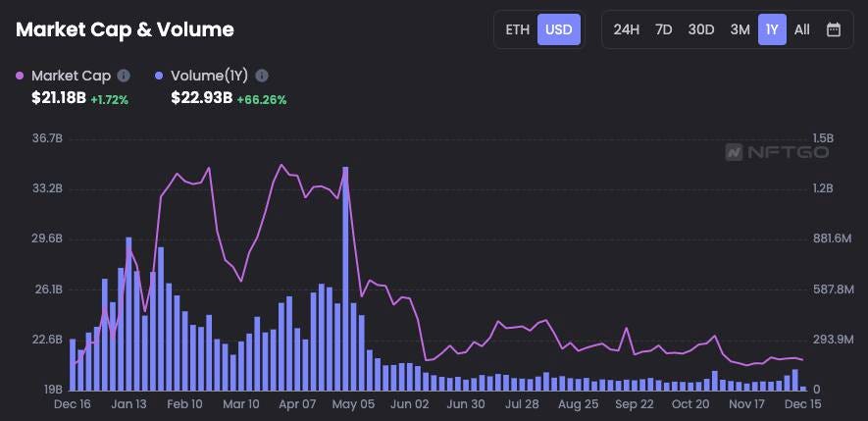The height and width of the screenshot is (421, 868).
Task: Select the 3M time range
Action: pos(740,29)
